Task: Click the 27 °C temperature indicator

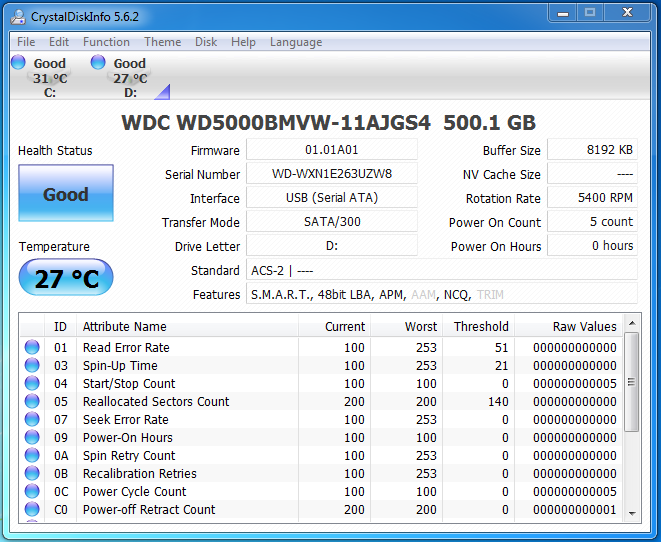Action: 66,278
